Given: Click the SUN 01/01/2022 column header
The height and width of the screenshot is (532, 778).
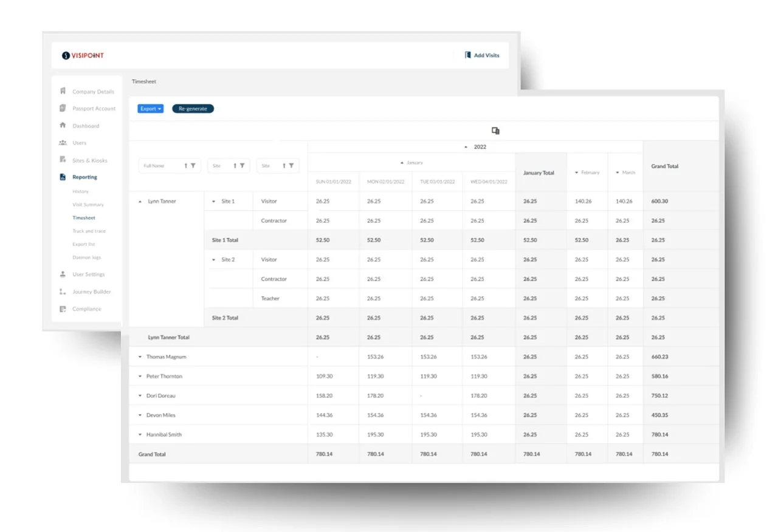Looking at the screenshot, I should click(333, 182).
